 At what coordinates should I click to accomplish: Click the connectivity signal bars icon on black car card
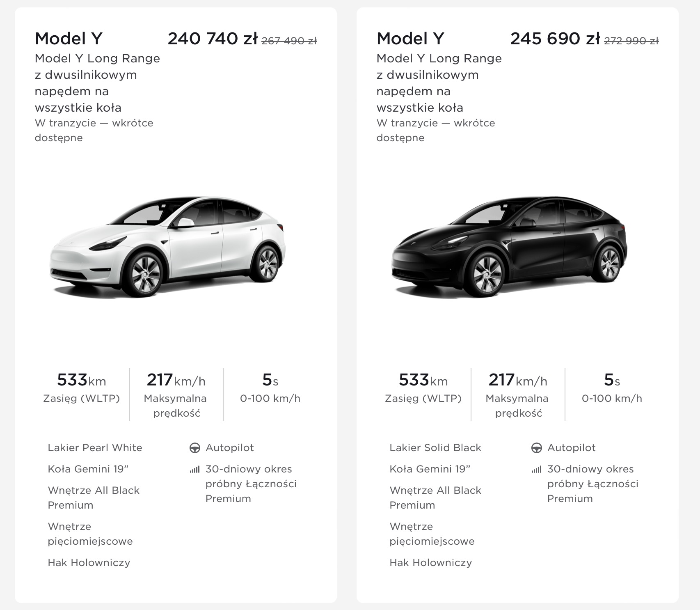pos(536,469)
